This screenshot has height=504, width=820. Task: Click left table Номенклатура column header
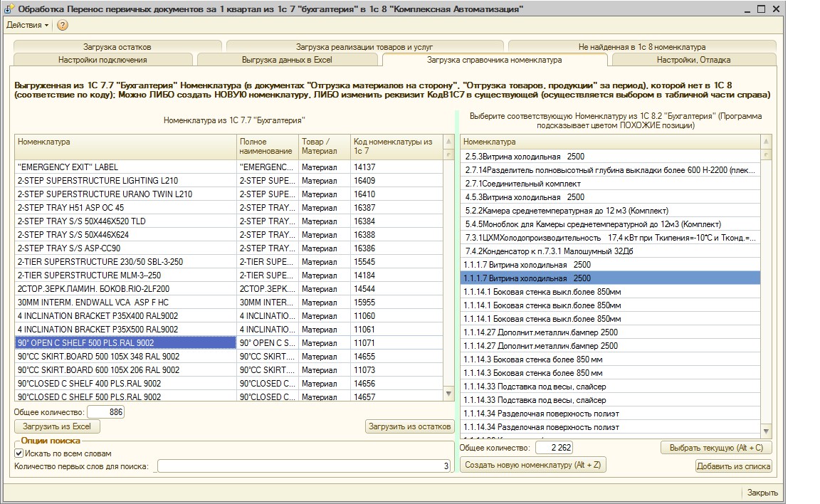[125, 147]
